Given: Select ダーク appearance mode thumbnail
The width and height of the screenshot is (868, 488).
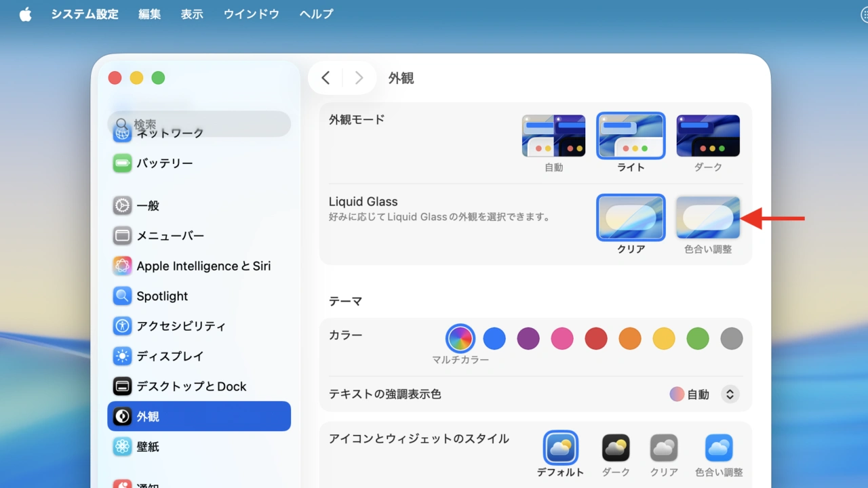Looking at the screenshot, I should pyautogui.click(x=708, y=136).
